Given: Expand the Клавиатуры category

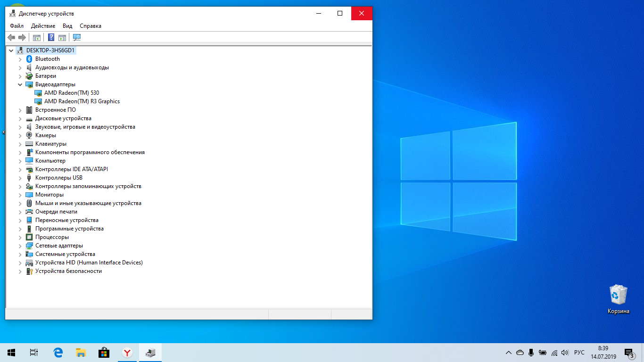Looking at the screenshot, I should click(x=20, y=144).
